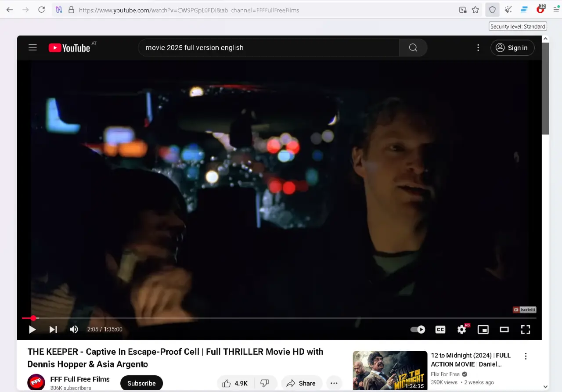Click the FFF channel avatar
The height and width of the screenshot is (392, 562).
pos(36,382)
